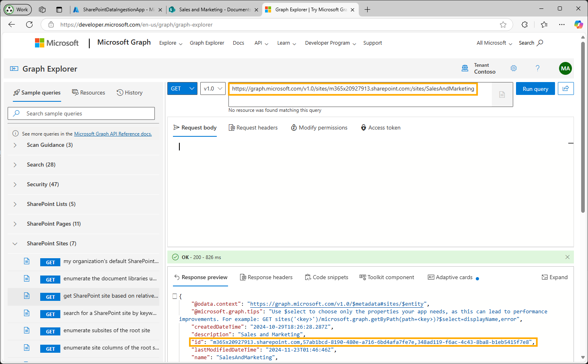Click the Tenant Contoso globe icon
Screen dimensions: 588x364
(465, 68)
